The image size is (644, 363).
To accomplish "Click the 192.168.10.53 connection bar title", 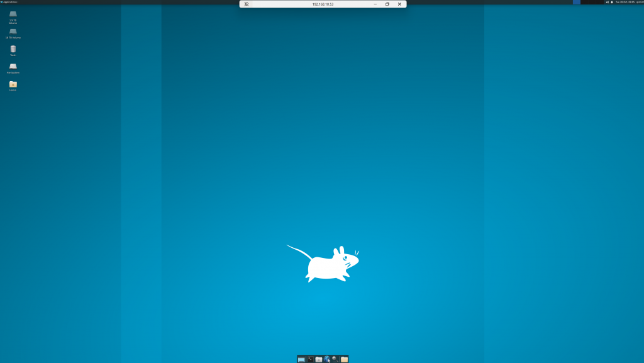I will click(x=323, y=4).
